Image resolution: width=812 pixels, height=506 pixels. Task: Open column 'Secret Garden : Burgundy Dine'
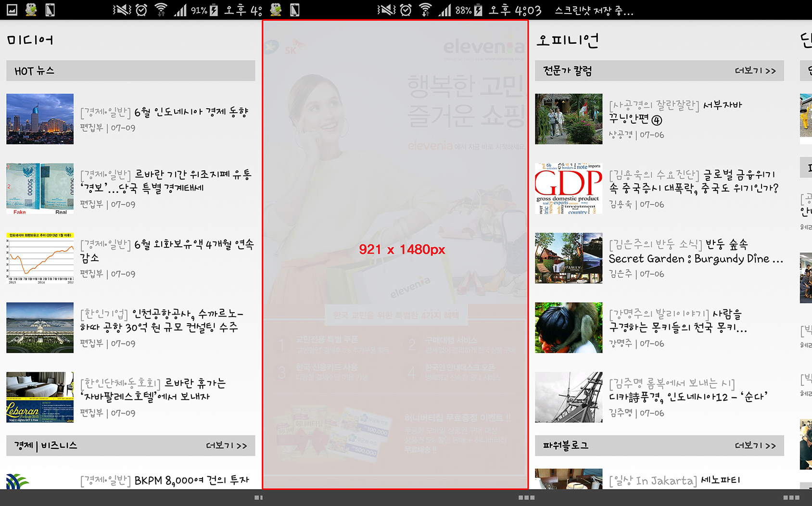click(696, 251)
